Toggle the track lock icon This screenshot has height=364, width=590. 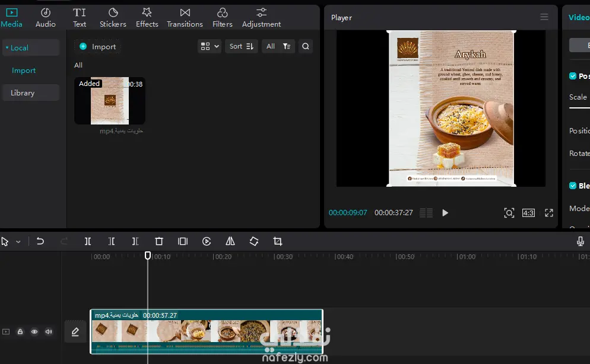[x=20, y=332]
